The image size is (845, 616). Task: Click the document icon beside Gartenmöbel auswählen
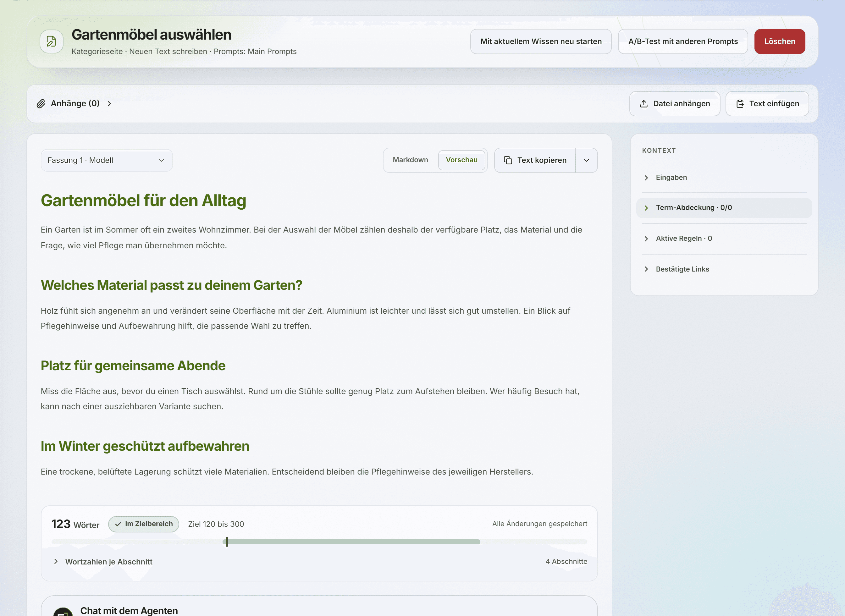coord(52,41)
